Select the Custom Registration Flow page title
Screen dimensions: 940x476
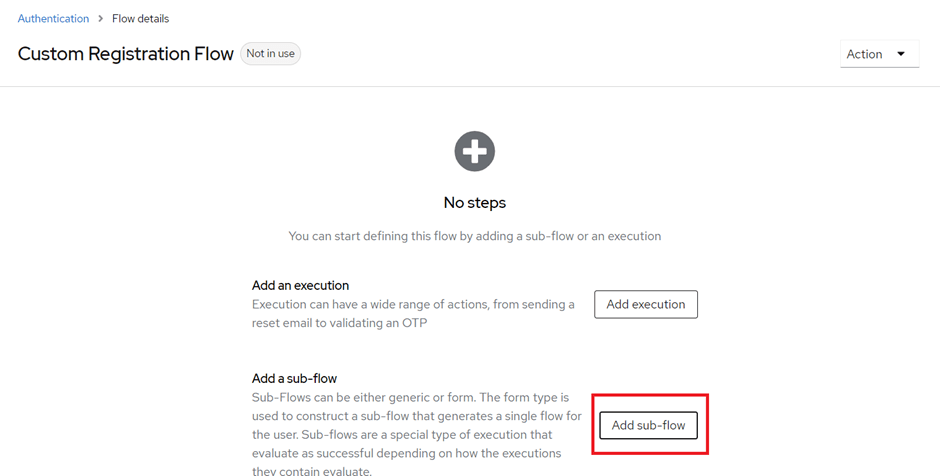click(125, 54)
